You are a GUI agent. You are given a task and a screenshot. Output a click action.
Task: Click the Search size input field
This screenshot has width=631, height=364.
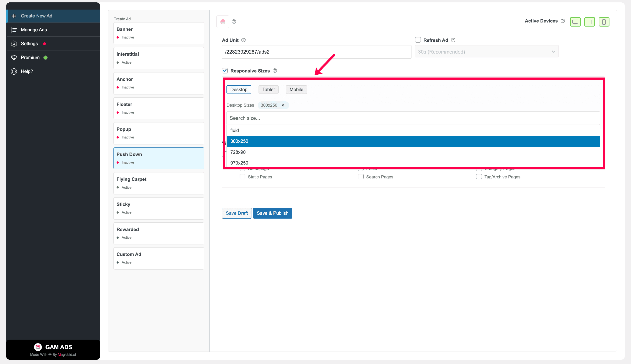click(413, 118)
